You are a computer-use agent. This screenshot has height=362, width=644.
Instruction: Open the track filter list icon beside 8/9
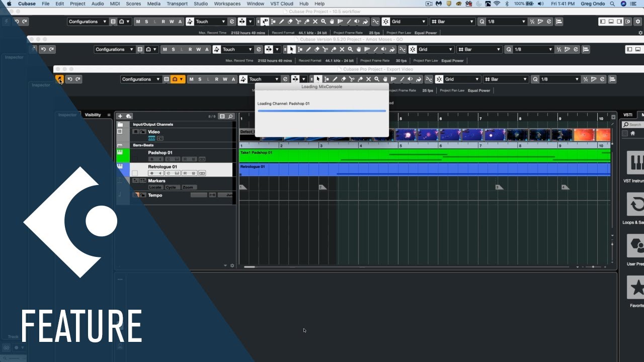click(222, 116)
